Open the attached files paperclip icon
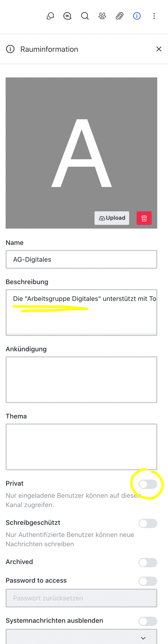Screen dimensions: 168x644 [119, 16]
